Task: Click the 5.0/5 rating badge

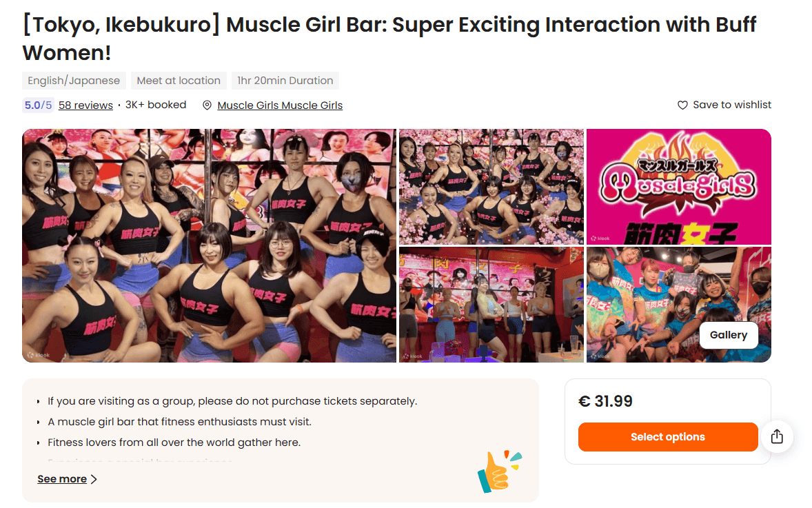Action: (39, 105)
